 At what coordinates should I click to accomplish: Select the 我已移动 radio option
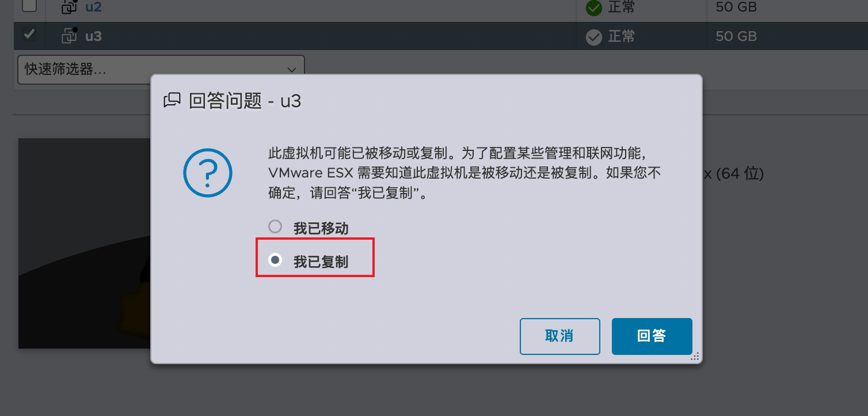point(275,226)
